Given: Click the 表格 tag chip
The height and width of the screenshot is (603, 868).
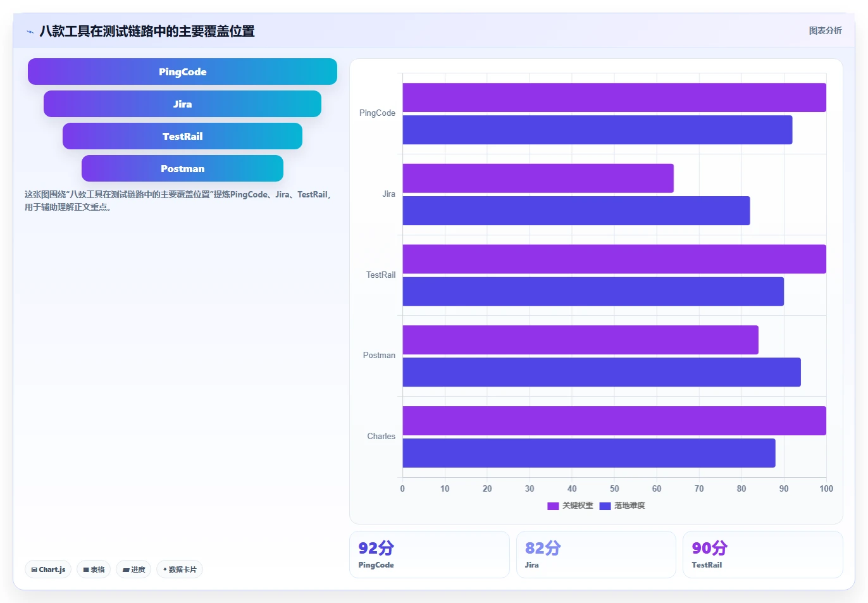Looking at the screenshot, I should (94, 569).
